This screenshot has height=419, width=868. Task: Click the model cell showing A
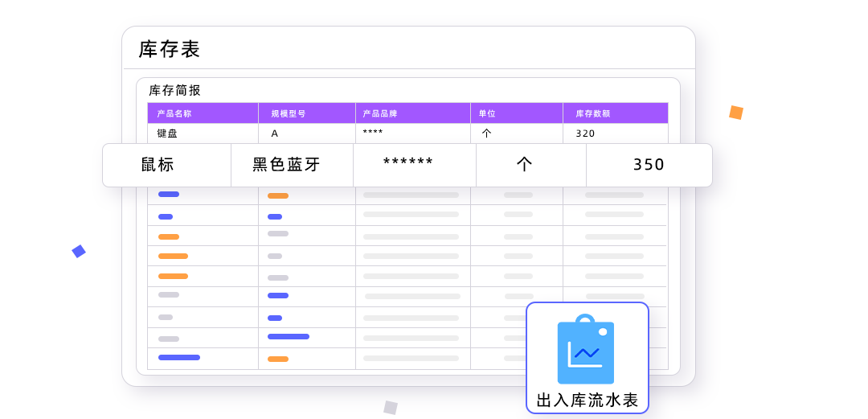tap(307, 134)
